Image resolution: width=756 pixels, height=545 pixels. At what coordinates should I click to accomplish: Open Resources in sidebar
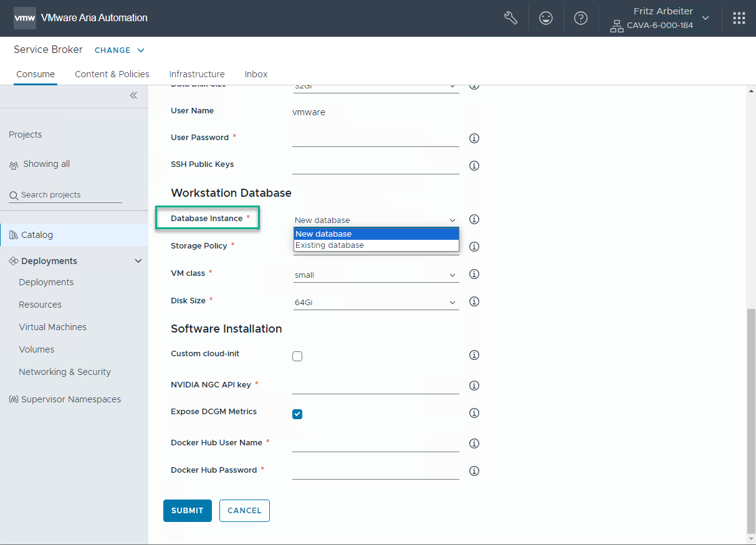40,305
